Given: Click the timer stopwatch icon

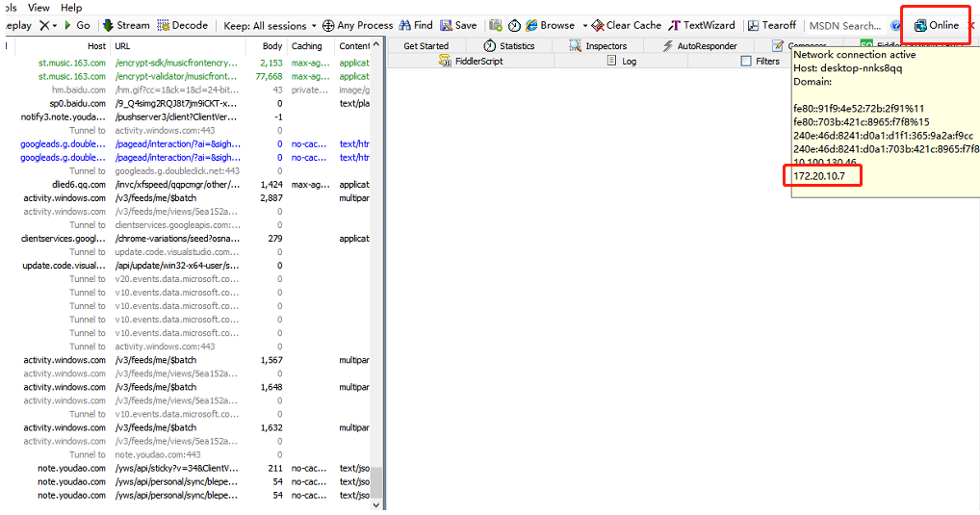Looking at the screenshot, I should click(x=514, y=26).
